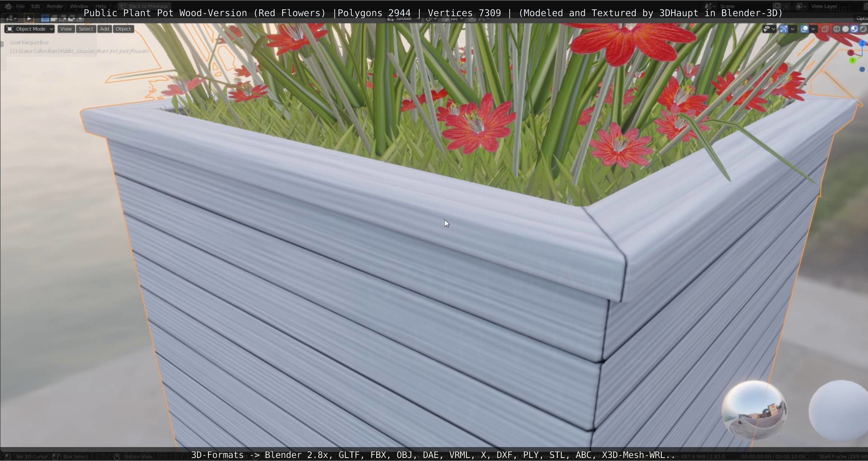The width and height of the screenshot is (868, 461).
Task: Expand the gizmo options arrow
Action: click(x=792, y=29)
